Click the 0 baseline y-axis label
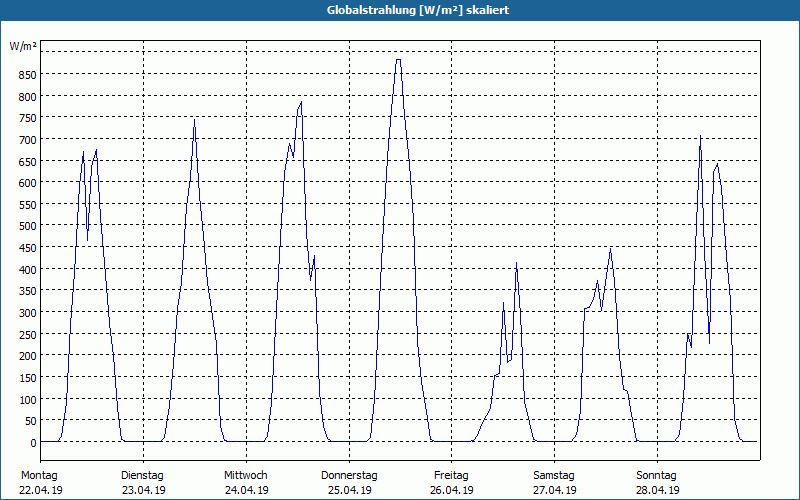Viewport: 800px width, 500px height. point(34,443)
